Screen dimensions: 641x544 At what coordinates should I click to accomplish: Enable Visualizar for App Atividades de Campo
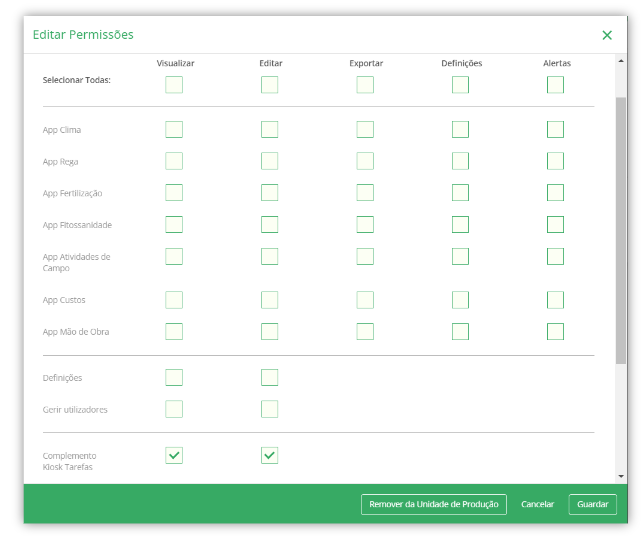pos(174,256)
